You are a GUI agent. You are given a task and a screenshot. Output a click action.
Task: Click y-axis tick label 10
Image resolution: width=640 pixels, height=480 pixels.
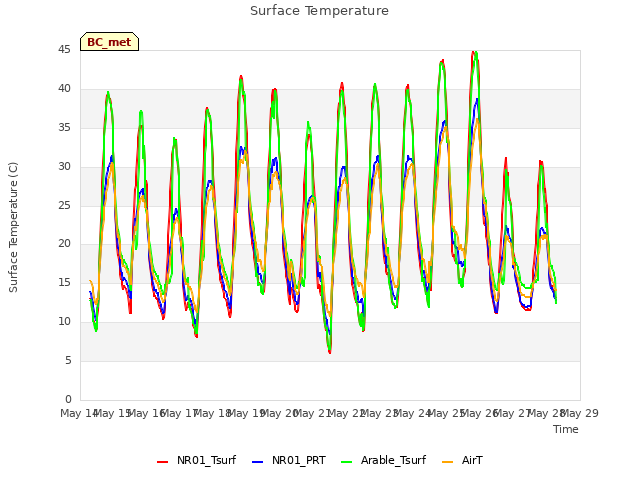click(64, 322)
